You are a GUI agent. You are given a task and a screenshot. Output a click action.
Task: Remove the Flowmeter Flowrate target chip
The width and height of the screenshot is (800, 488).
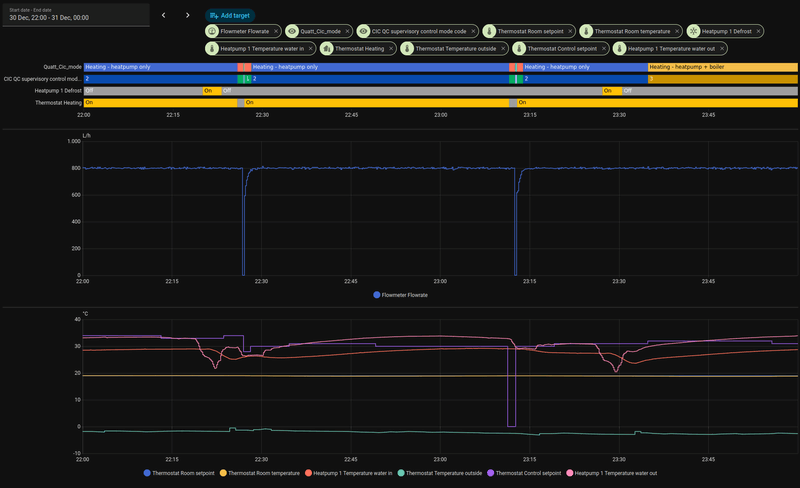(x=276, y=31)
